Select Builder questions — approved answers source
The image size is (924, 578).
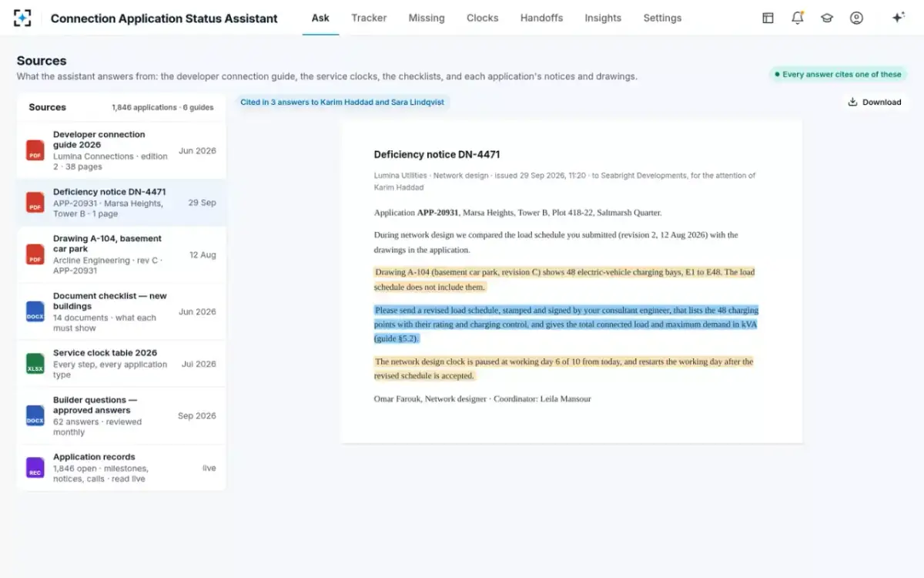click(x=122, y=415)
